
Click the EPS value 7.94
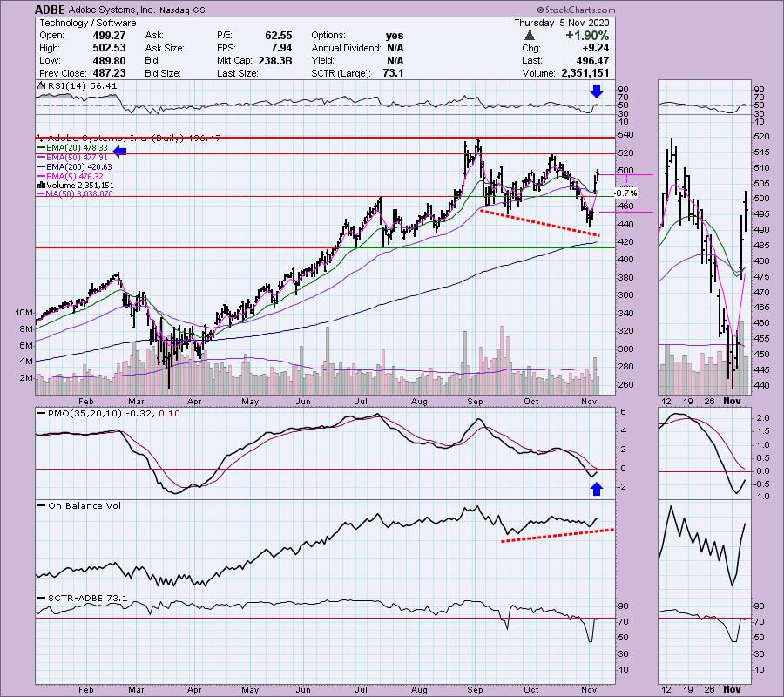282,48
